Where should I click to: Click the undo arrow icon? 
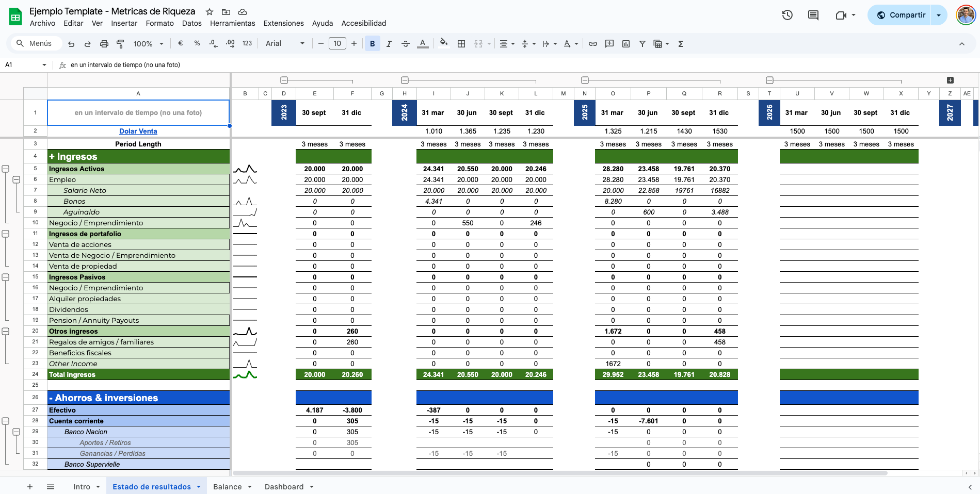(x=71, y=44)
